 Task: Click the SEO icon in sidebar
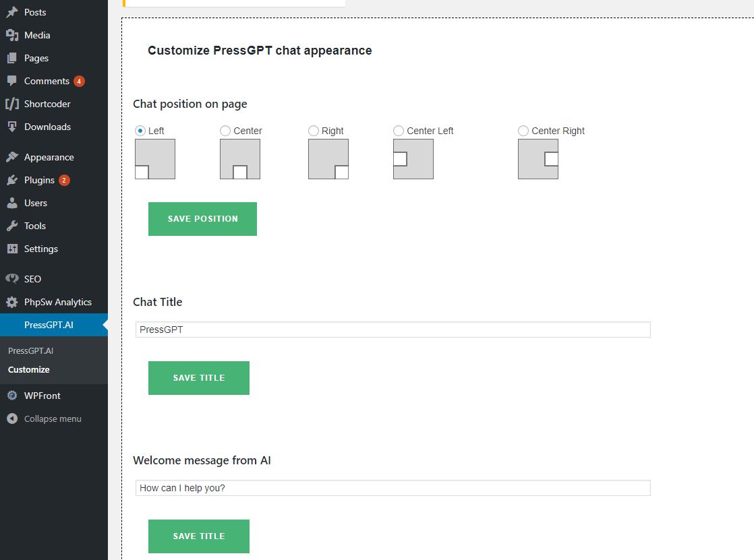[x=12, y=279]
